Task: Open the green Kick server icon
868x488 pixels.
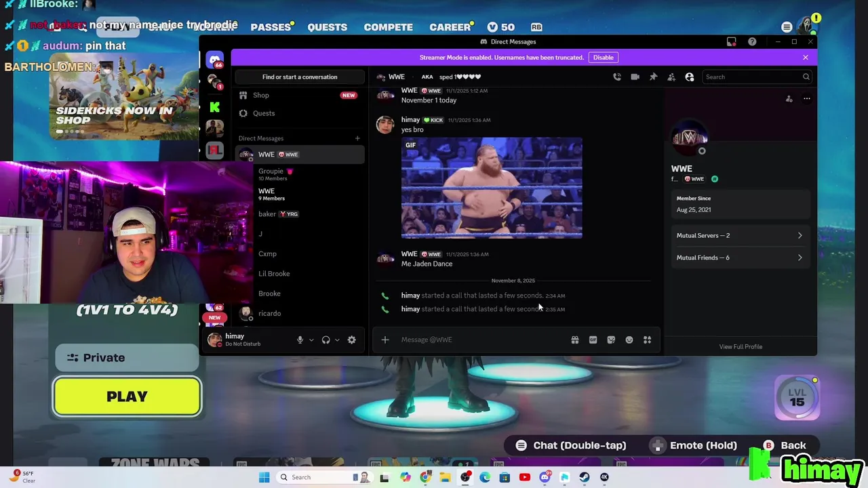Action: [x=215, y=106]
